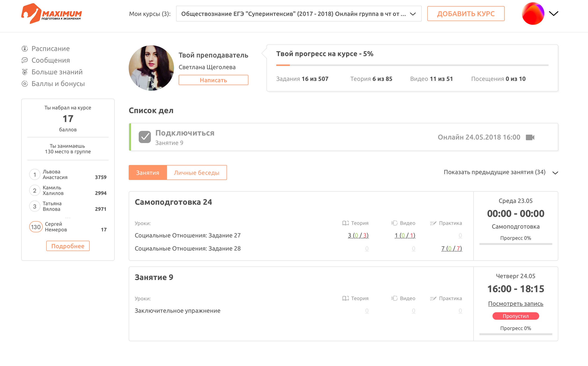Click the Больше знаний medal icon
588x366 pixels.
tap(25, 72)
